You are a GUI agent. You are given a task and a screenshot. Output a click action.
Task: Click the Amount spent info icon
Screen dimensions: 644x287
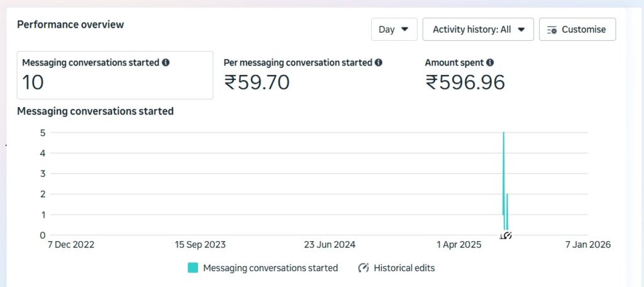(x=490, y=63)
